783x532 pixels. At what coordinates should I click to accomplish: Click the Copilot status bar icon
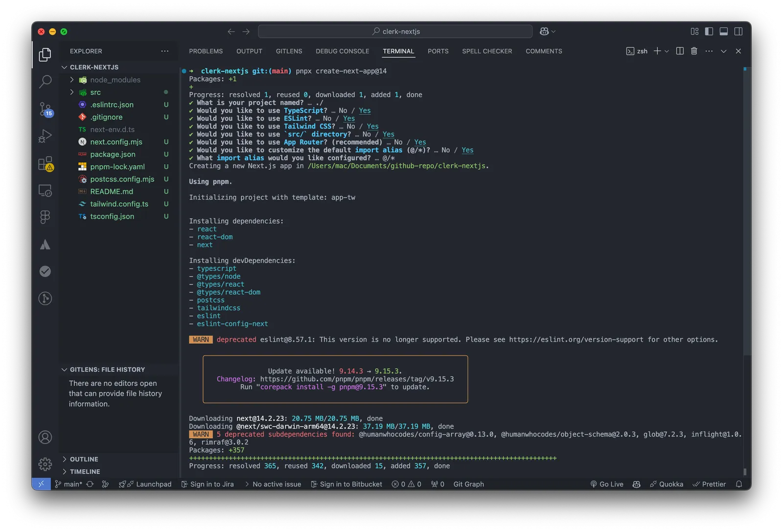[x=636, y=484]
